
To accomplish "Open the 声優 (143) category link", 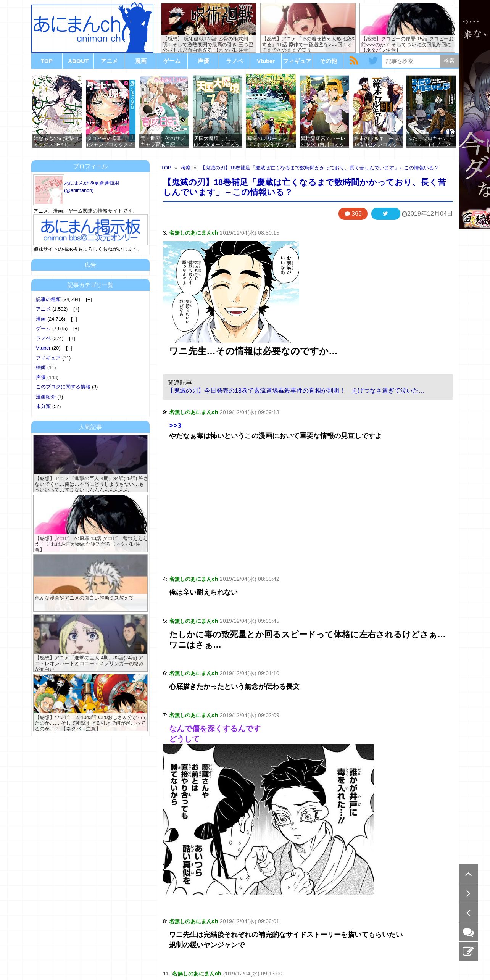I will [x=41, y=377].
